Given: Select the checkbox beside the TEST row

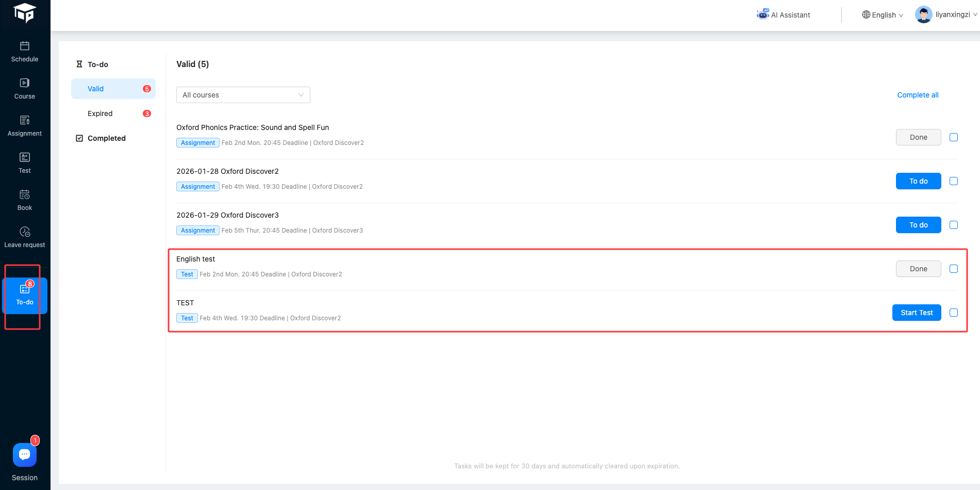Looking at the screenshot, I should [x=954, y=313].
